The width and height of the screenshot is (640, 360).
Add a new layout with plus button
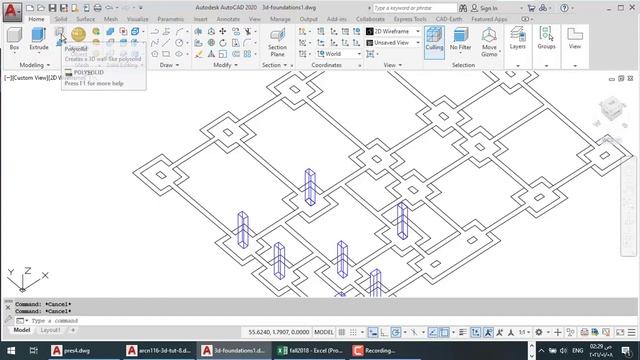(x=73, y=330)
